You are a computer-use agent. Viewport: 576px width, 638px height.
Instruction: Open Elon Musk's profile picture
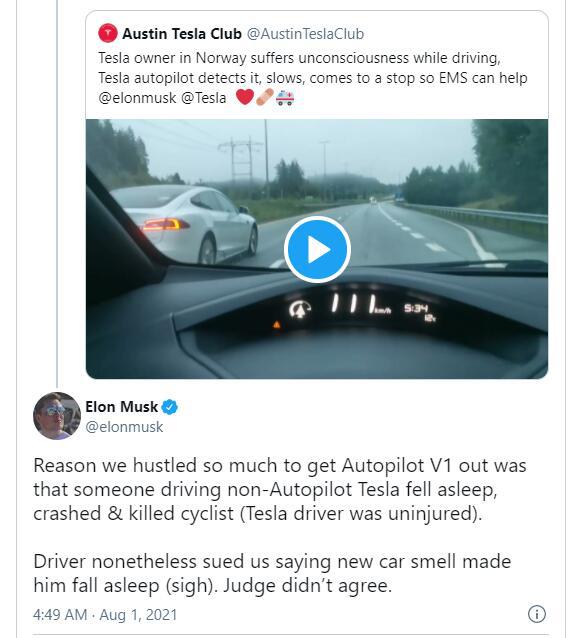pyautogui.click(x=57, y=416)
